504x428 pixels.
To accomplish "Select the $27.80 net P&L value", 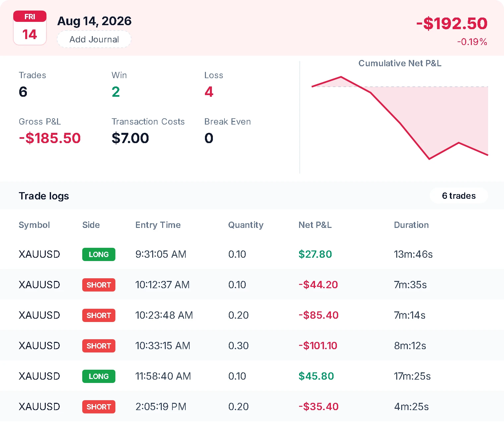I will [x=315, y=254].
